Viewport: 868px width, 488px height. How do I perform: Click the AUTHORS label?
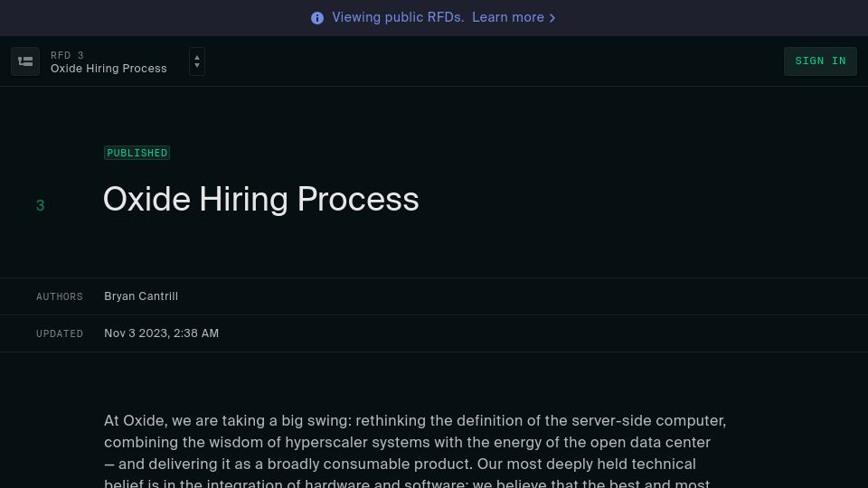pos(60,297)
